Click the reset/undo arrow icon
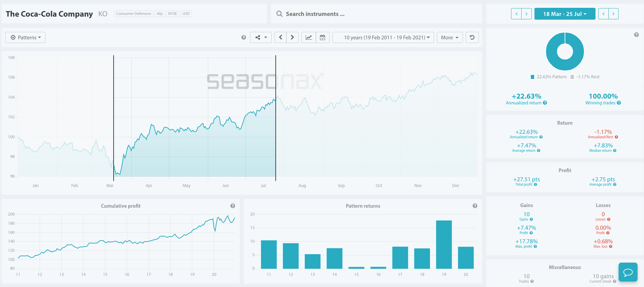 472,38
